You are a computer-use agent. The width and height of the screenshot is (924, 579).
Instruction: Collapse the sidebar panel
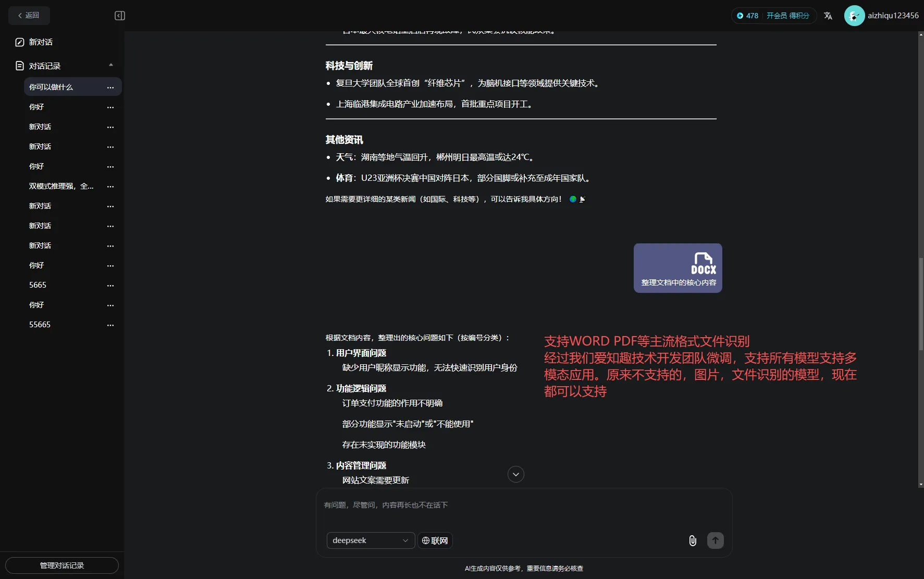pos(119,16)
